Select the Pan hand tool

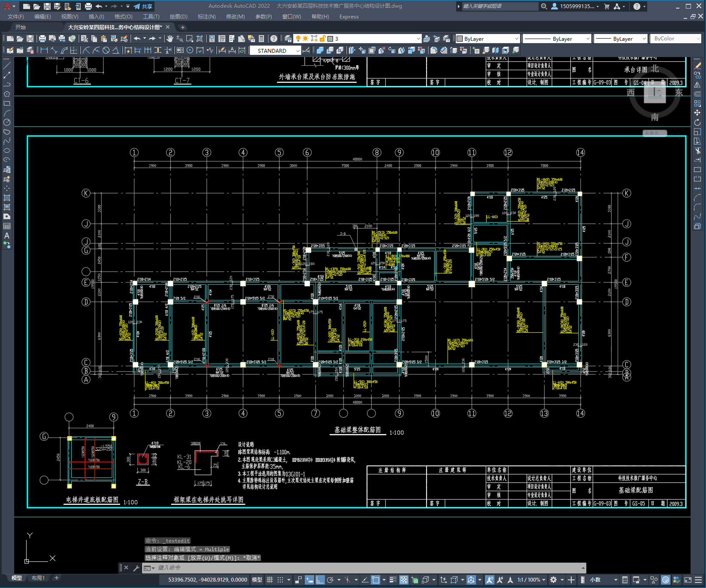(170, 39)
